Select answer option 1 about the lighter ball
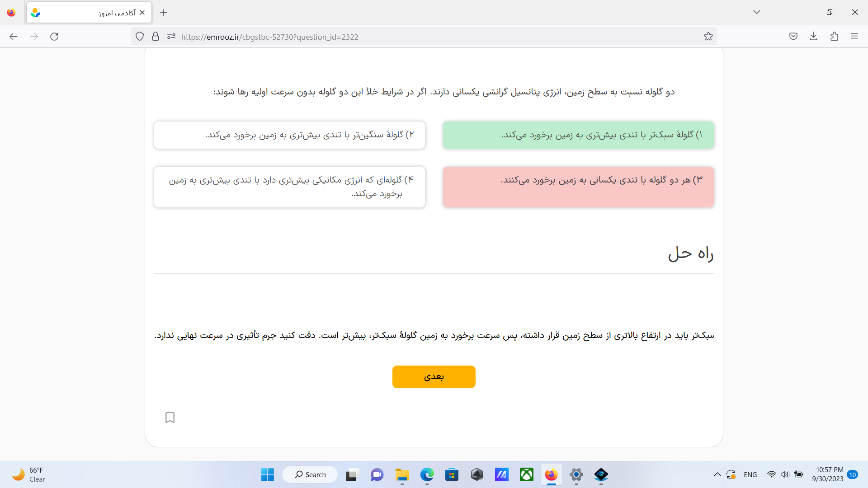The width and height of the screenshot is (868, 488). pos(578,135)
